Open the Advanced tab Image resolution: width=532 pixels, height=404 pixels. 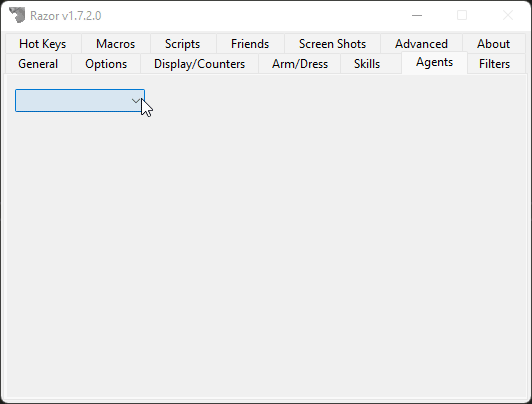[x=421, y=44]
